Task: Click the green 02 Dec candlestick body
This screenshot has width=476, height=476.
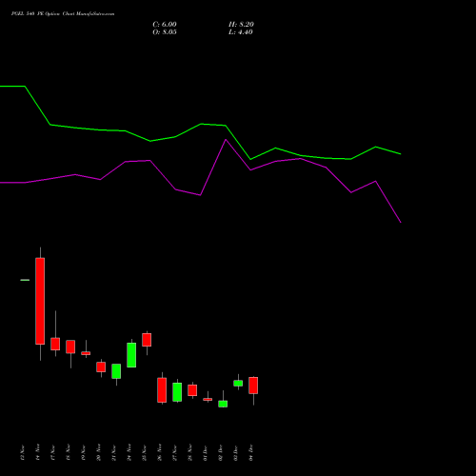Action: tap(223, 404)
